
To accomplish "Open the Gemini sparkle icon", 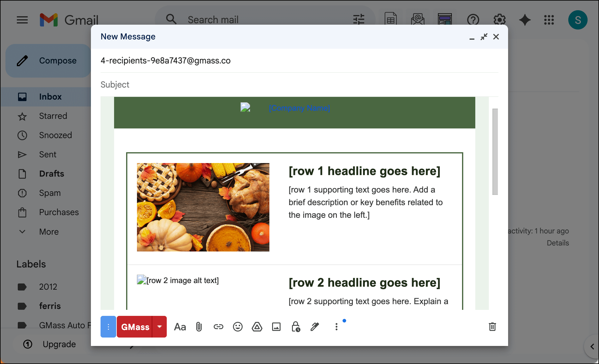I will [525, 20].
